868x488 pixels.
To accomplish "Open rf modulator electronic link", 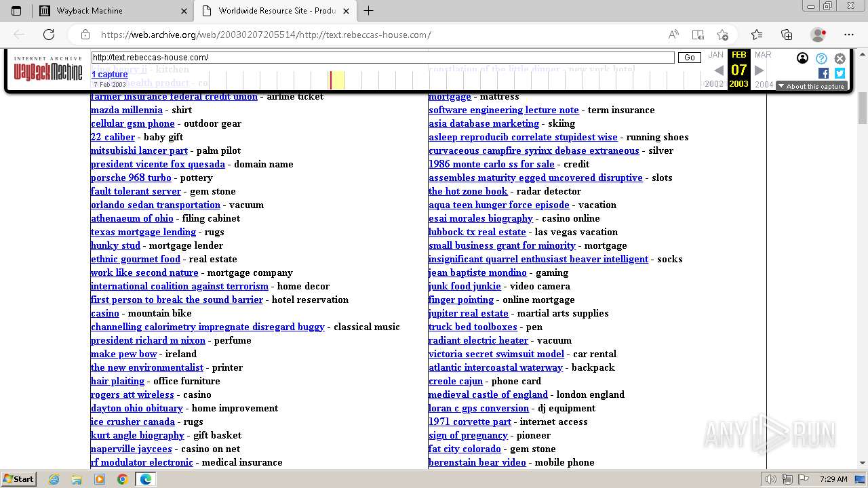I will (x=142, y=462).
